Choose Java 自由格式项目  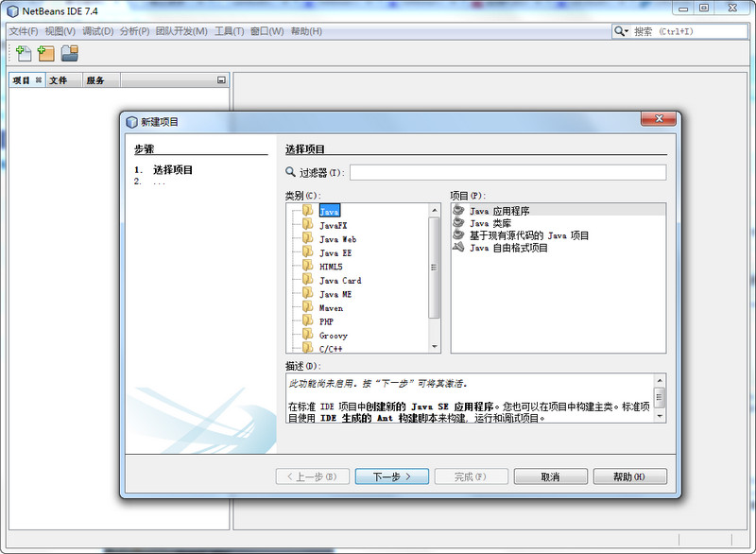508,248
